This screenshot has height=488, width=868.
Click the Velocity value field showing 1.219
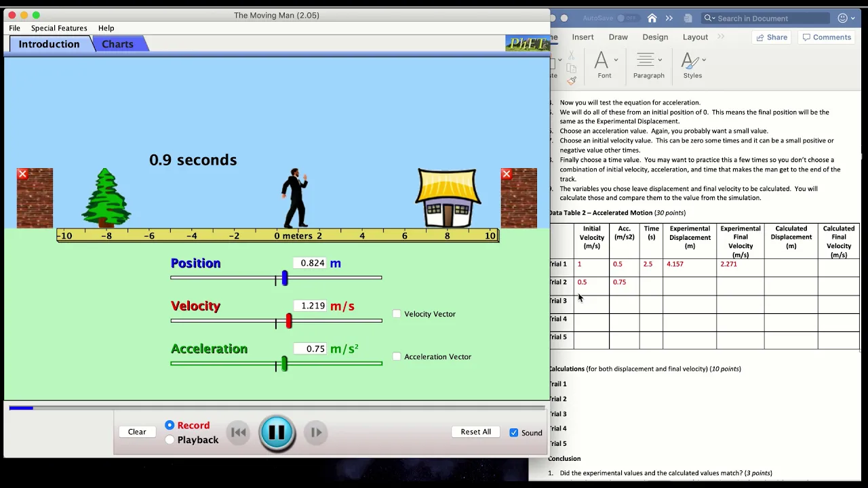coord(310,306)
